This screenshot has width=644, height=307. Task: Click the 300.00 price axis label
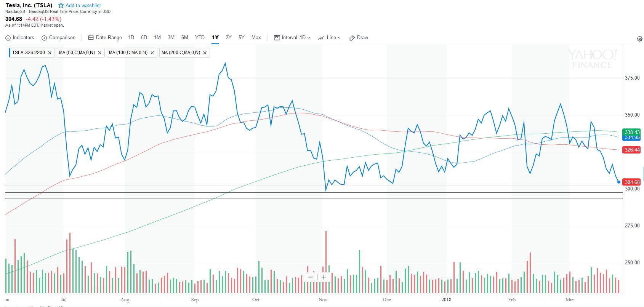(632, 189)
